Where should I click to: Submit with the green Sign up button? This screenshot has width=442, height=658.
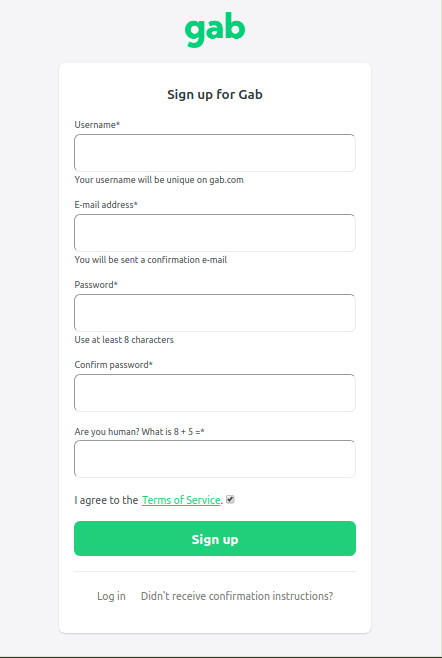(x=215, y=538)
